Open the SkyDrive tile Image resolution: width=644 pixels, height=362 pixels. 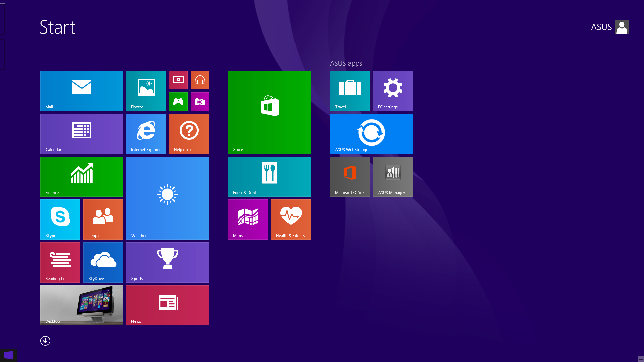point(103,262)
